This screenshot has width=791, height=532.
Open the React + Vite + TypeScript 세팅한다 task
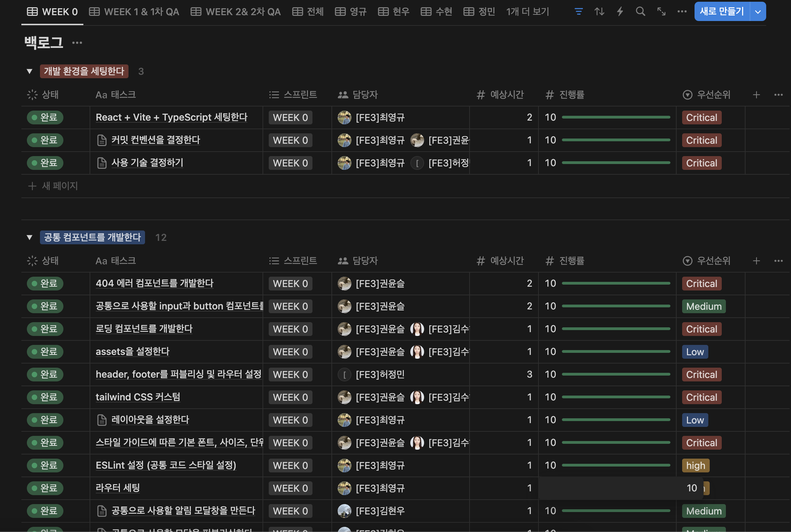(171, 117)
